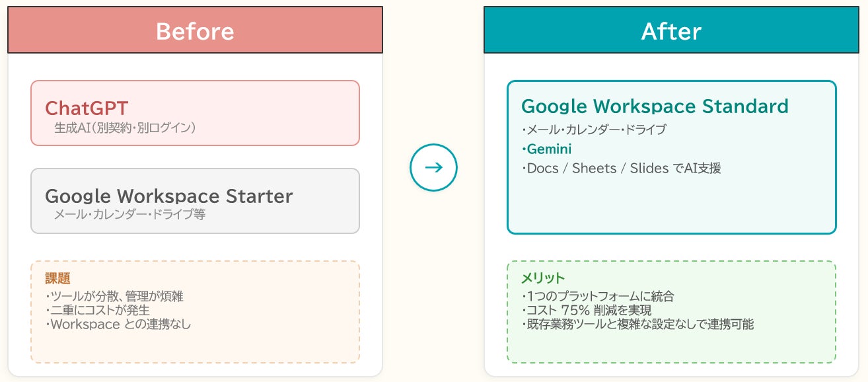The width and height of the screenshot is (868, 382).
Task: Select the After header banner
Action: (x=671, y=30)
